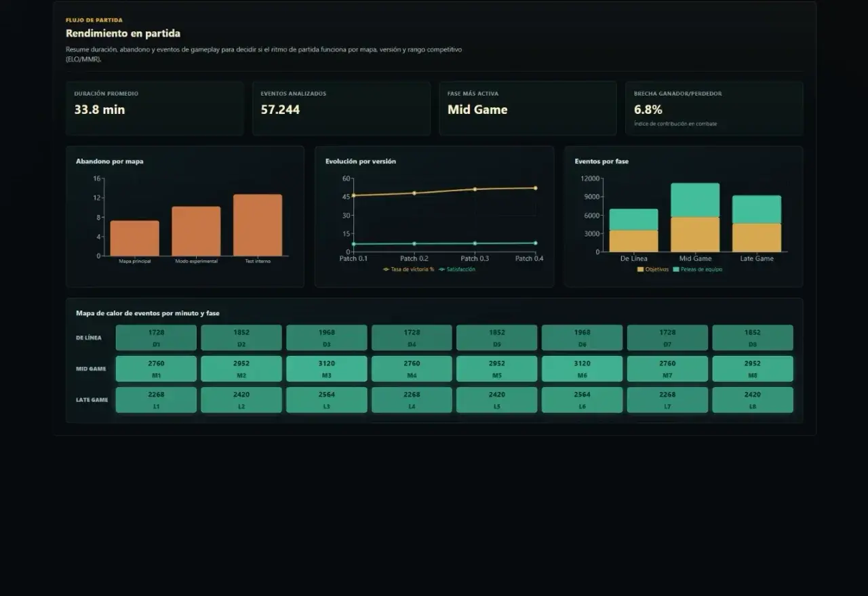
Task: Click the 'Rendimiento en partida' heading
Action: 123,33
